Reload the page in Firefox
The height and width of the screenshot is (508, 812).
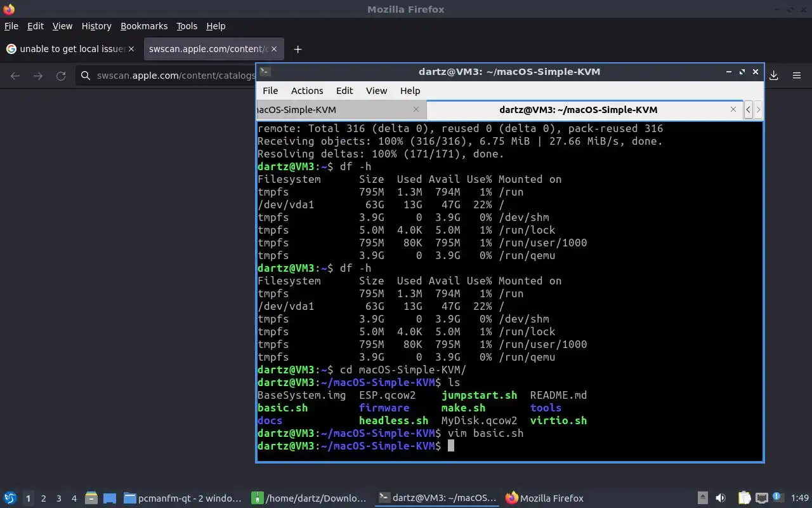[x=61, y=76]
